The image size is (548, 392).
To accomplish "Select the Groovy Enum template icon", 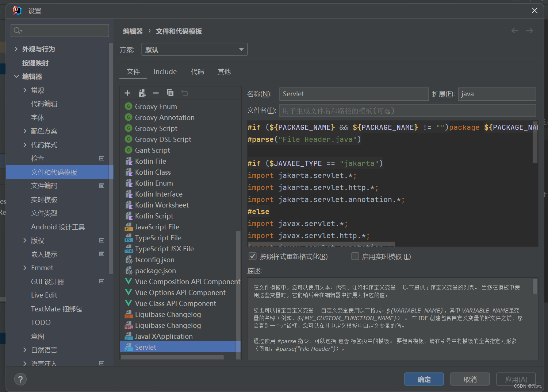I will tap(129, 106).
